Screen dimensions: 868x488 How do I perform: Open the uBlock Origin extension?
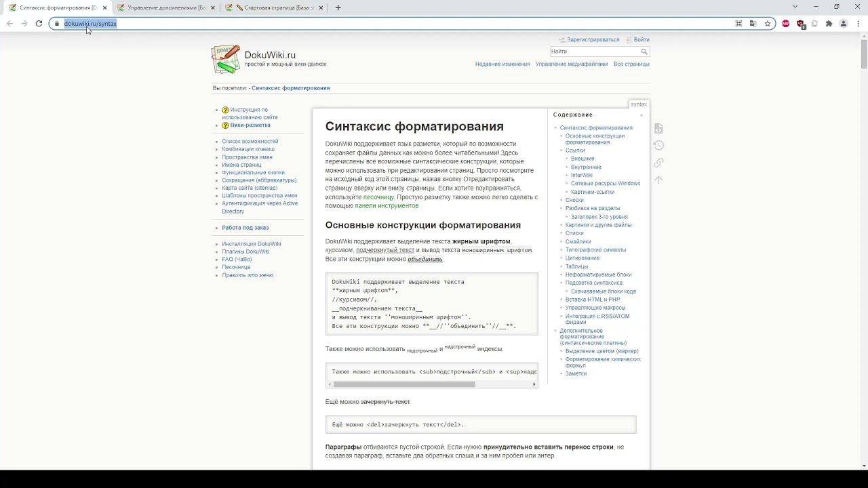(x=800, y=23)
